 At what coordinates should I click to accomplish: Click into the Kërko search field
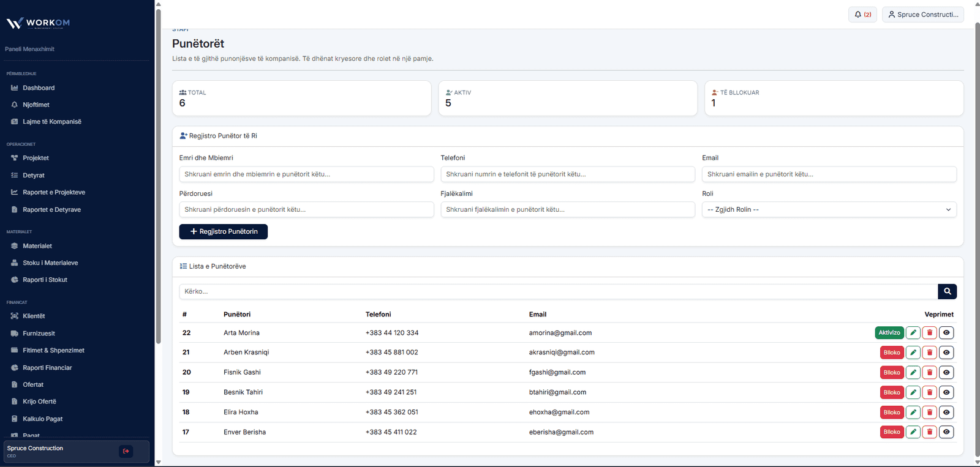[x=559, y=291]
